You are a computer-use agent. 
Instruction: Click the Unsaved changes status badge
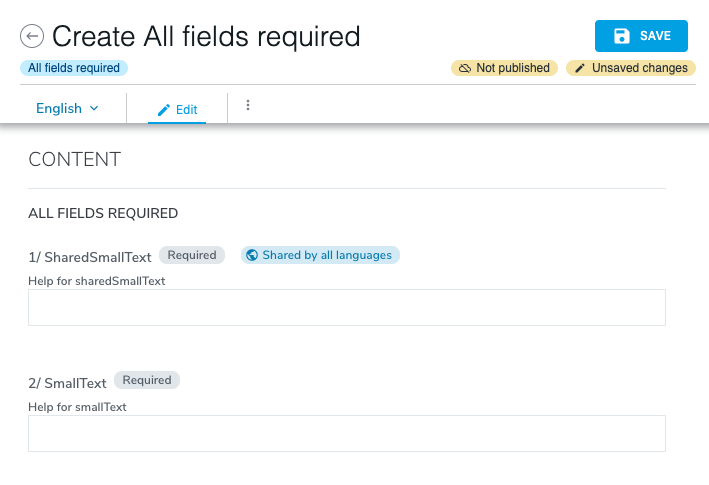pos(631,68)
